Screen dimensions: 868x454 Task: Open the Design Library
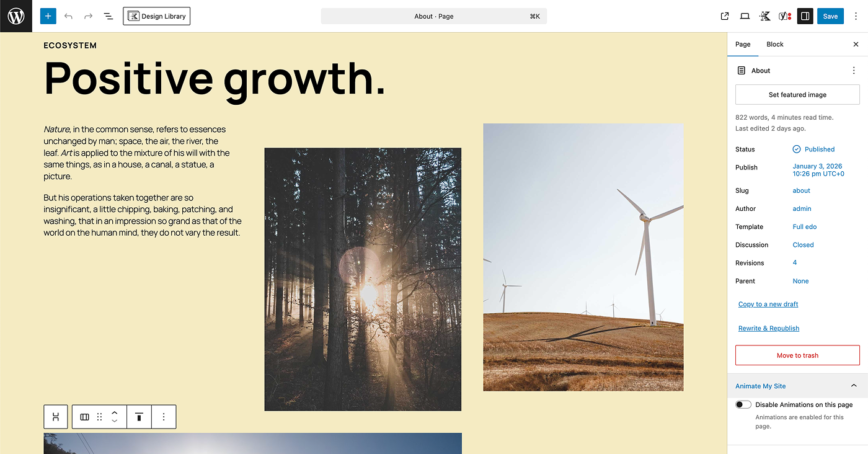pos(156,16)
